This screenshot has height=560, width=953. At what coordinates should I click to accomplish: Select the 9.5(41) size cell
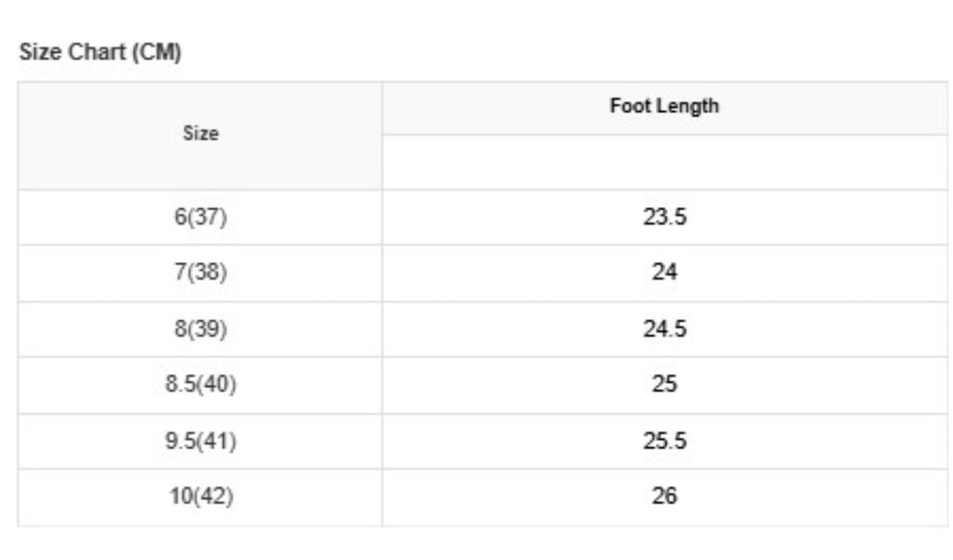(x=200, y=441)
